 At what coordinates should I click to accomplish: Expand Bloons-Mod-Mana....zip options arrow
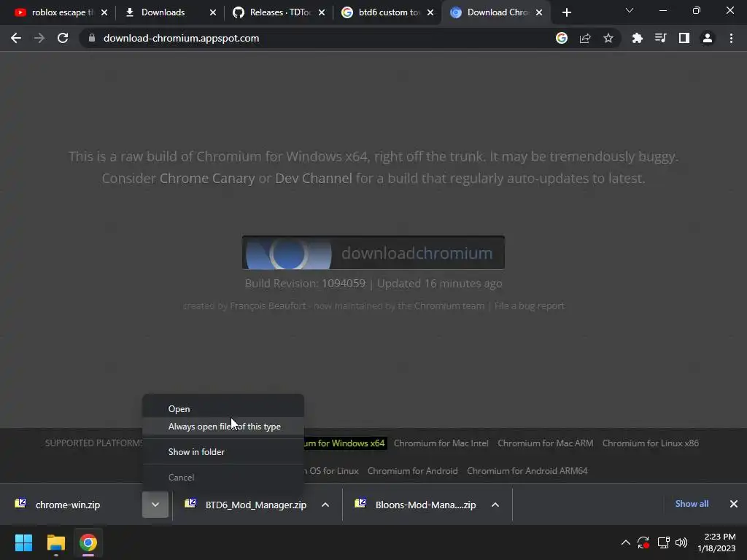click(x=495, y=505)
